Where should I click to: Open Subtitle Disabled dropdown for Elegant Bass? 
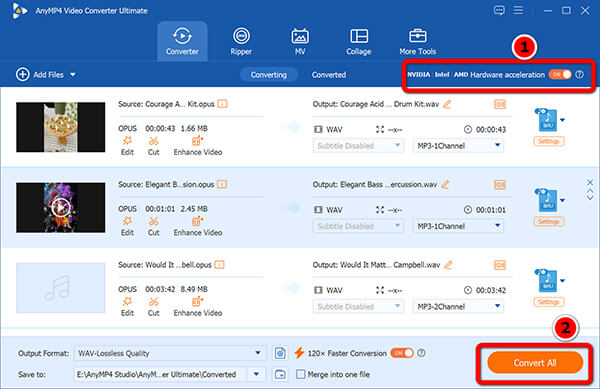coord(358,226)
